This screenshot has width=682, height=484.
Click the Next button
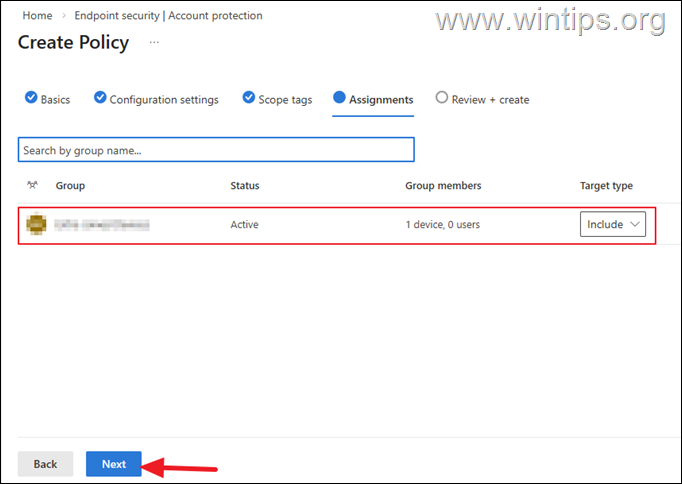coord(114,464)
